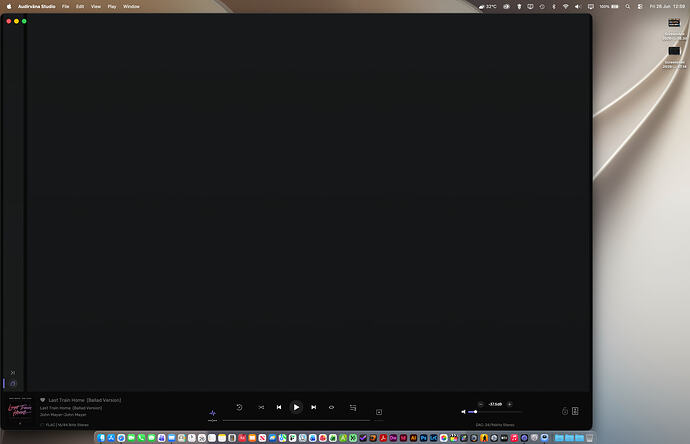Open the Trash in the Dock
Viewport: 690px width, 444px height.
coord(590,438)
